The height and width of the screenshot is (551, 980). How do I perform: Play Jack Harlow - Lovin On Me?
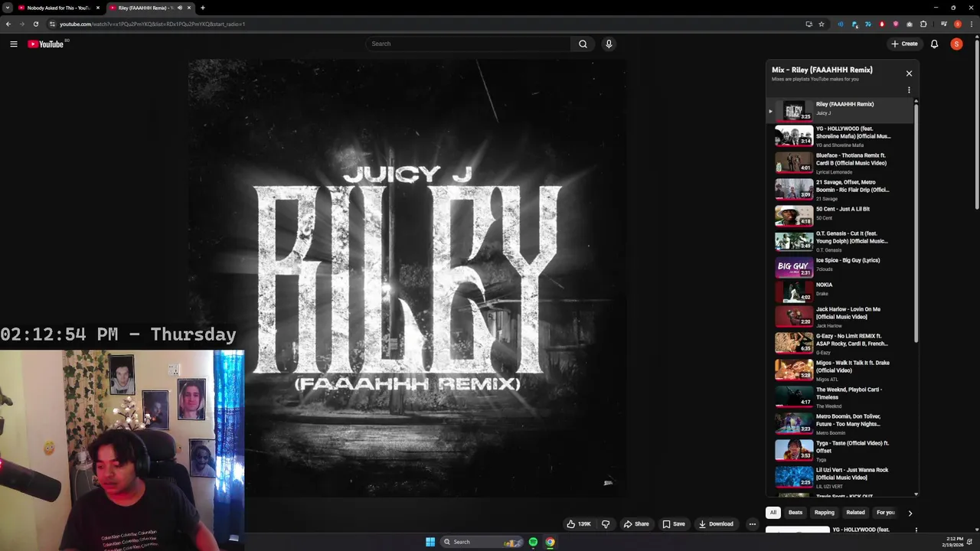pyautogui.click(x=840, y=317)
